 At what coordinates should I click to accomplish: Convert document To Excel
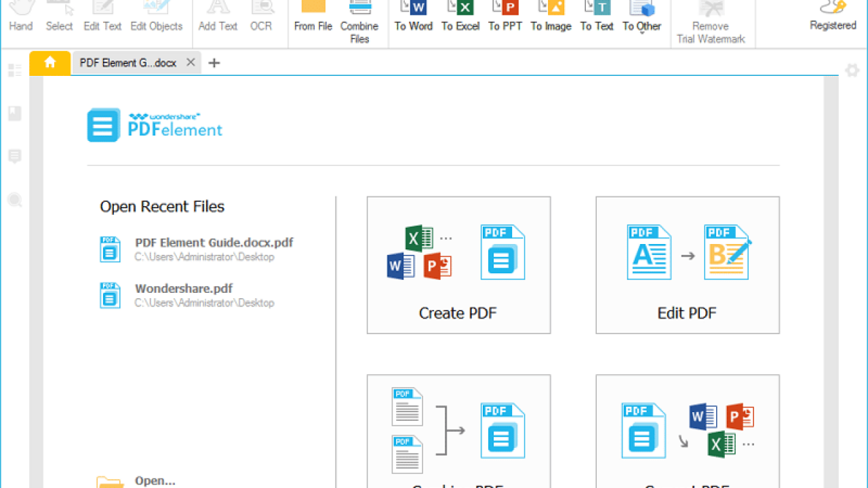pyautogui.click(x=460, y=17)
